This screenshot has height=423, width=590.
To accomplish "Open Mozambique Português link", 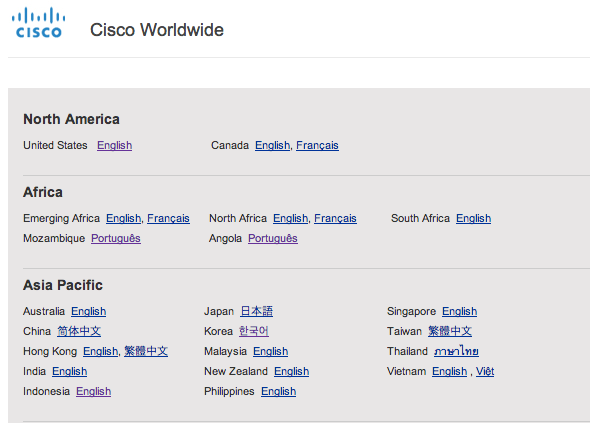I will pyautogui.click(x=116, y=238).
